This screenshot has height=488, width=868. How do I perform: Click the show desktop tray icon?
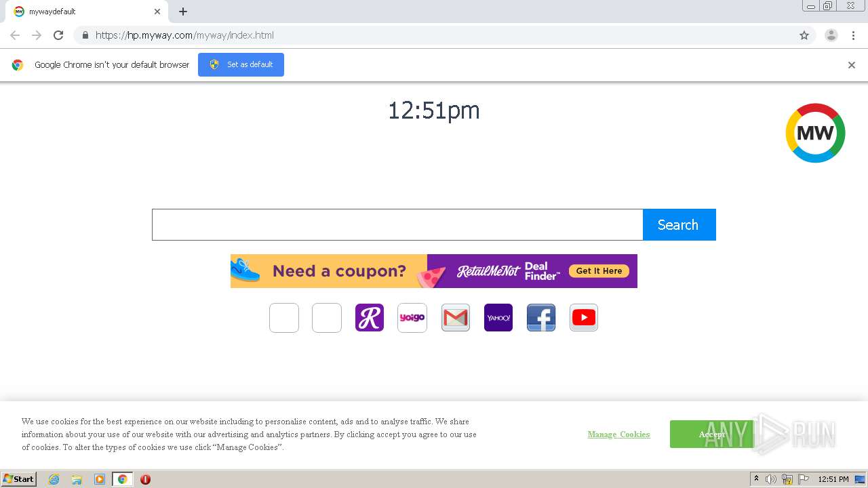(x=860, y=479)
